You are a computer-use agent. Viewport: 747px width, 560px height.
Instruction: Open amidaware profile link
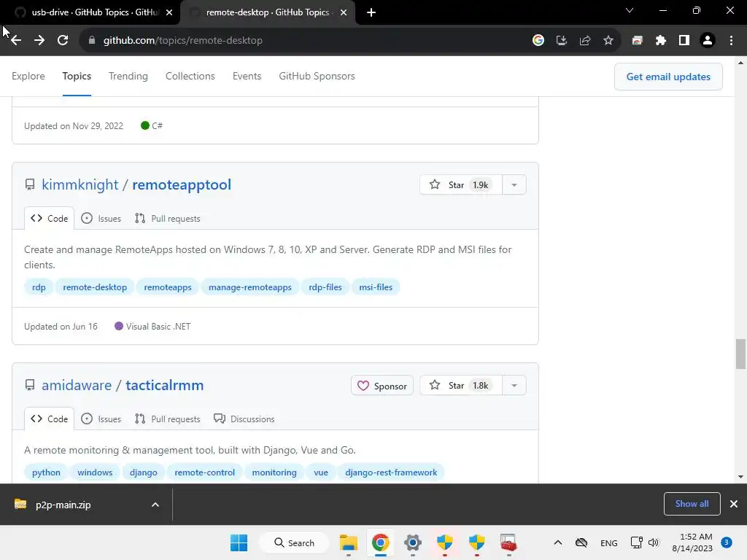pyautogui.click(x=77, y=385)
